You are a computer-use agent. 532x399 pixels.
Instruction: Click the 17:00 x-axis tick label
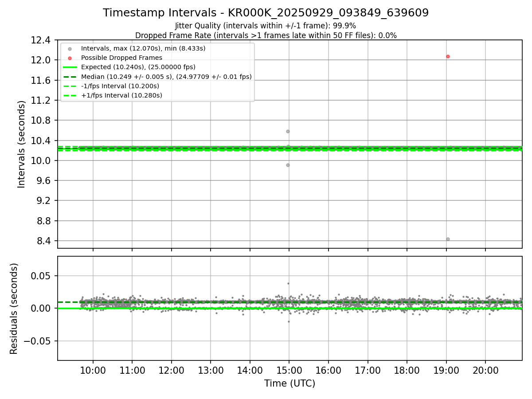(368, 370)
